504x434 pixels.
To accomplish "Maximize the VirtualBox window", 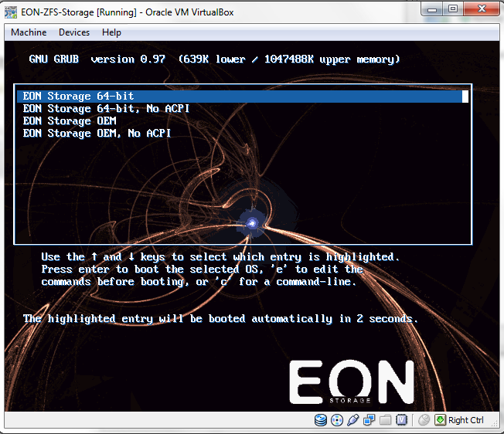I will 453,9.
